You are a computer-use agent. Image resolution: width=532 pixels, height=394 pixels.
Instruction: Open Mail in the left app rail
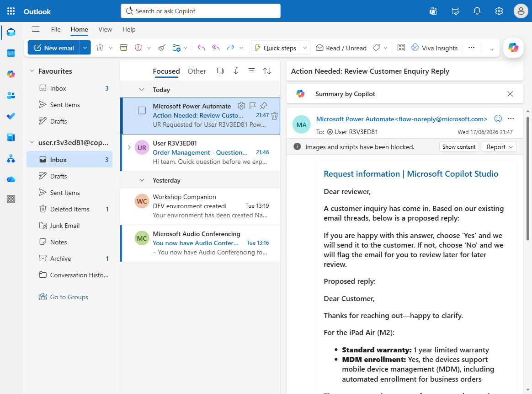coord(11,32)
